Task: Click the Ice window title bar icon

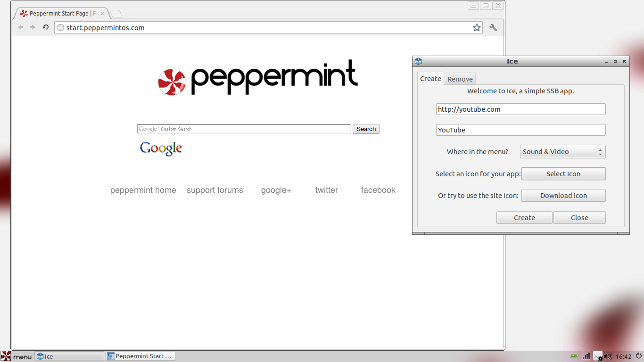Action: [x=418, y=61]
